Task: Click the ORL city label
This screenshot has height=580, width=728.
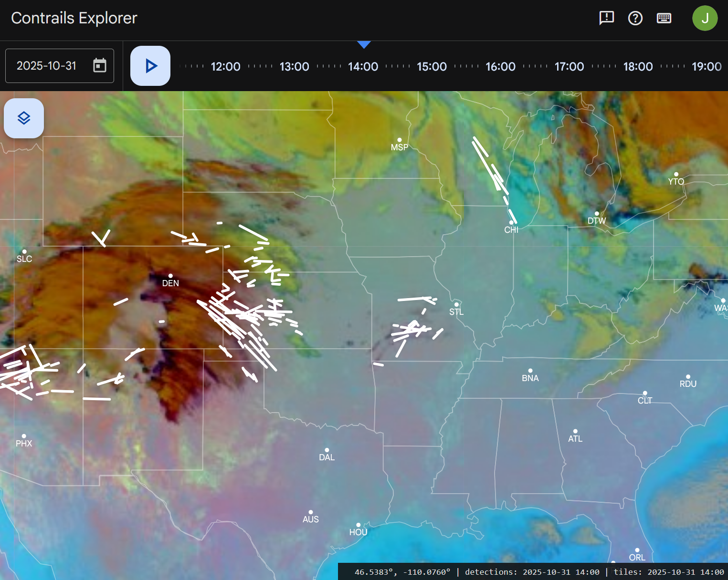Action: 637,558
